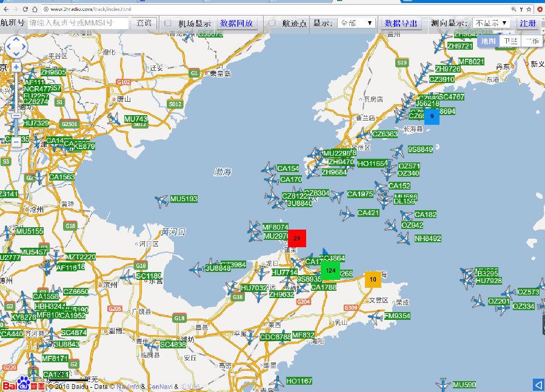This screenshot has height=392, width=545.
Task: Switch to the 卫星 satellite map view
Action: 510,41
